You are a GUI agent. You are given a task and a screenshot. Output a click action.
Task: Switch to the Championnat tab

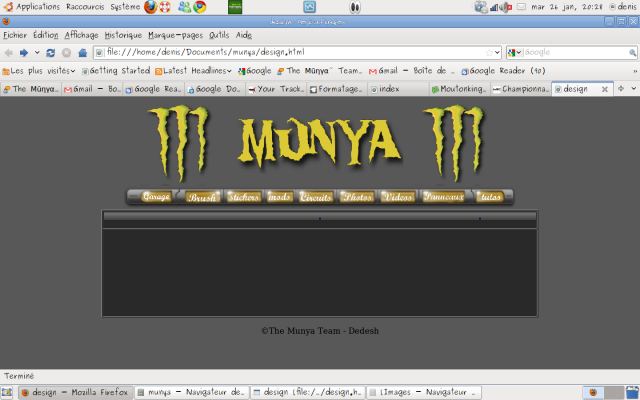[521, 89]
